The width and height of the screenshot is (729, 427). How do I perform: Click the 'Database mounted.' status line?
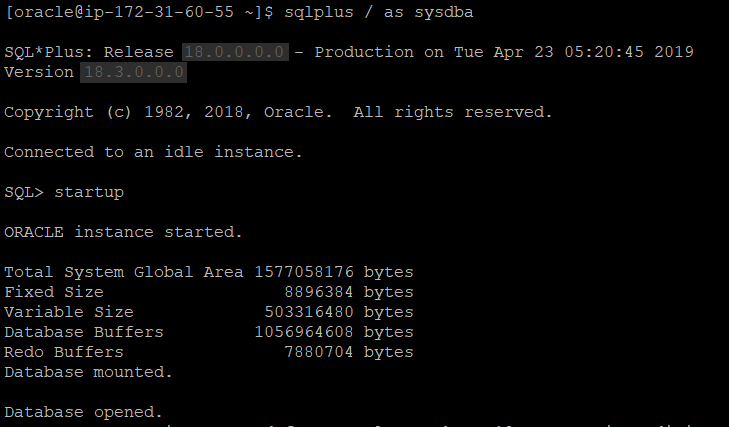89,372
